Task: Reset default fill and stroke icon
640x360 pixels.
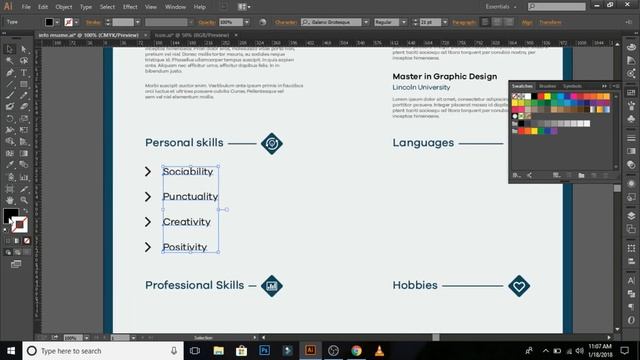Action: [x=5, y=230]
